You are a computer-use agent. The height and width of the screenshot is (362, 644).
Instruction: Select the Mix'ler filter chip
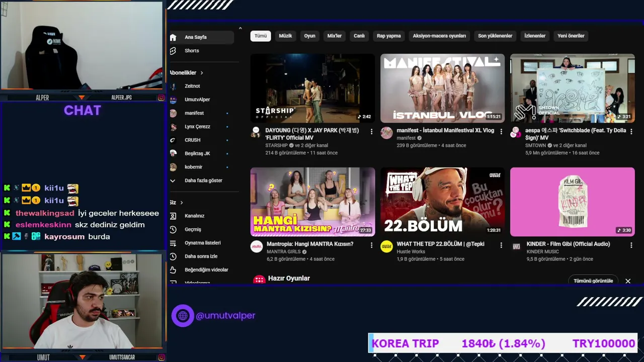(335, 36)
